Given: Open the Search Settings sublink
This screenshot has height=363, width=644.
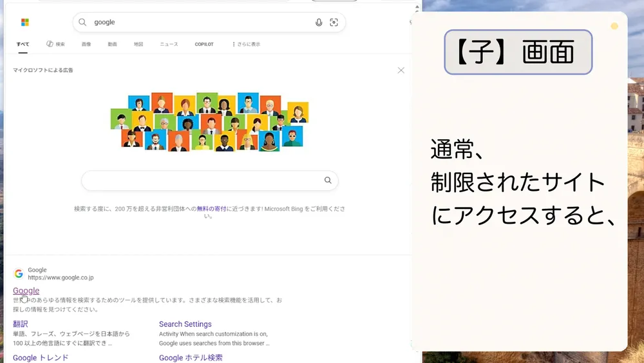Looking at the screenshot, I should (x=185, y=324).
